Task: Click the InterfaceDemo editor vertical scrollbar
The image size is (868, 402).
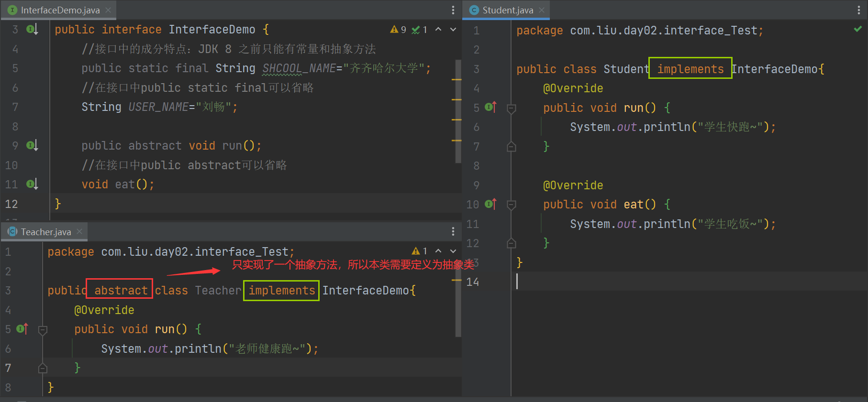Action: tap(458, 111)
